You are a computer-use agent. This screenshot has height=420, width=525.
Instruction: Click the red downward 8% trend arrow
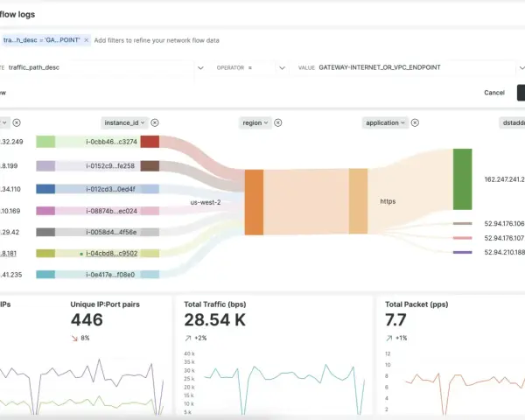tap(74, 339)
